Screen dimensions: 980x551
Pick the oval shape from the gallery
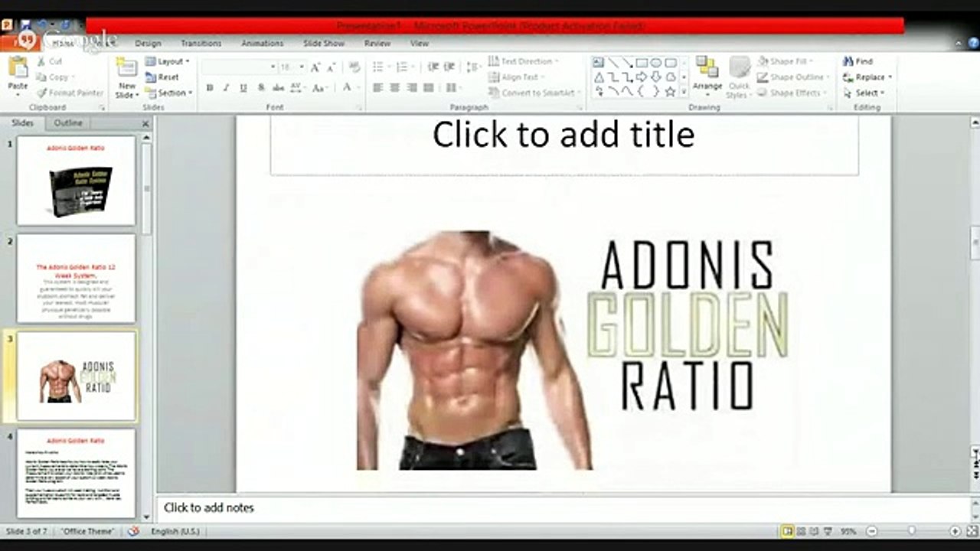click(x=656, y=63)
